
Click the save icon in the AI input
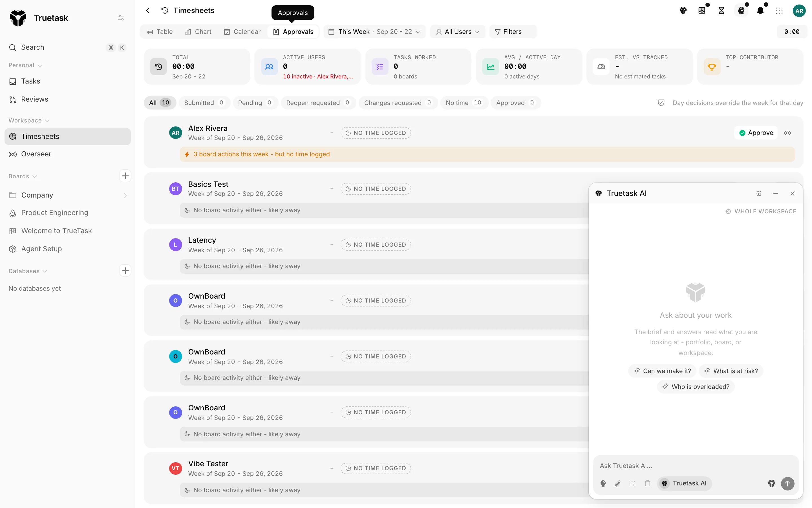click(x=632, y=483)
